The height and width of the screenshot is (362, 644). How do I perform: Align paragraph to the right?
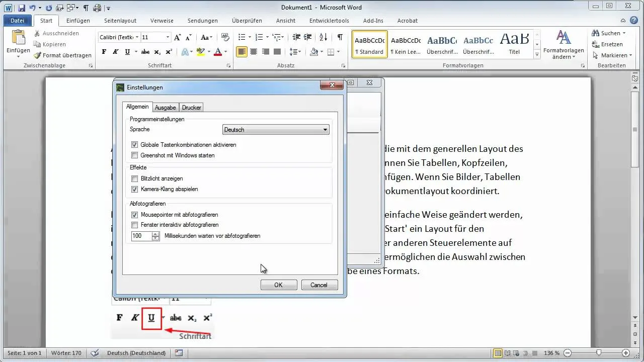pos(265,52)
